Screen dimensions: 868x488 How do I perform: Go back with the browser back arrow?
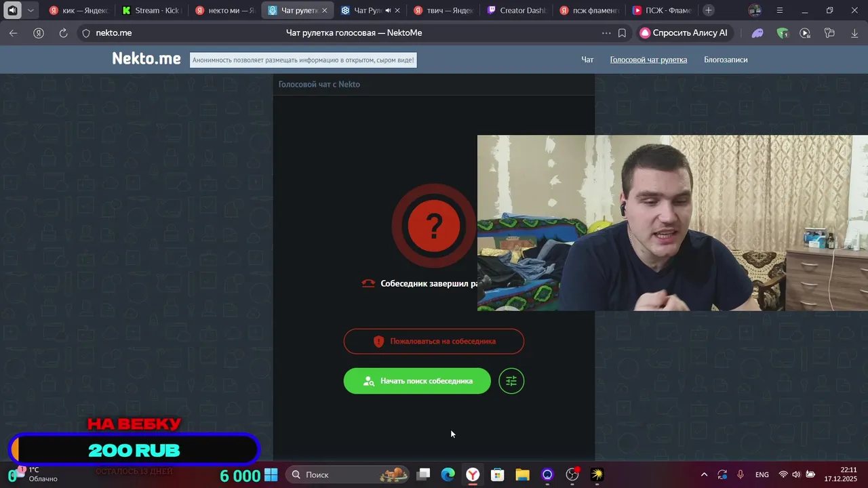click(14, 33)
